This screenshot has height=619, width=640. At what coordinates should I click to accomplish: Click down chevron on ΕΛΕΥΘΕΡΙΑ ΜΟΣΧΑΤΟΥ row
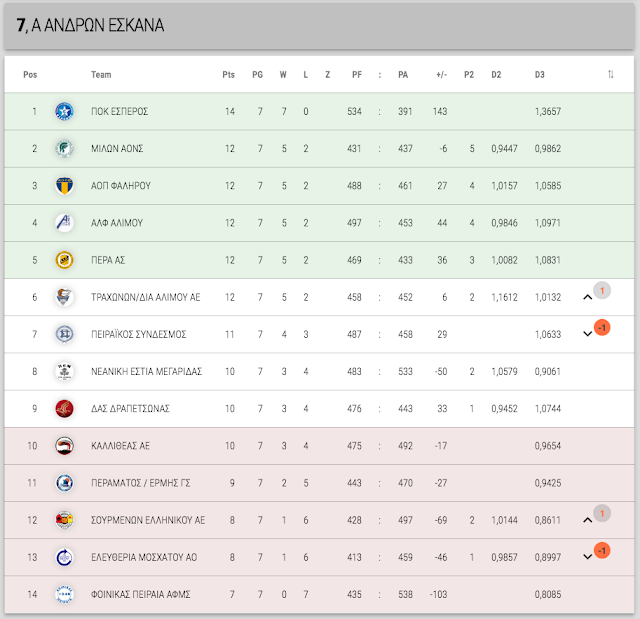coord(587,557)
